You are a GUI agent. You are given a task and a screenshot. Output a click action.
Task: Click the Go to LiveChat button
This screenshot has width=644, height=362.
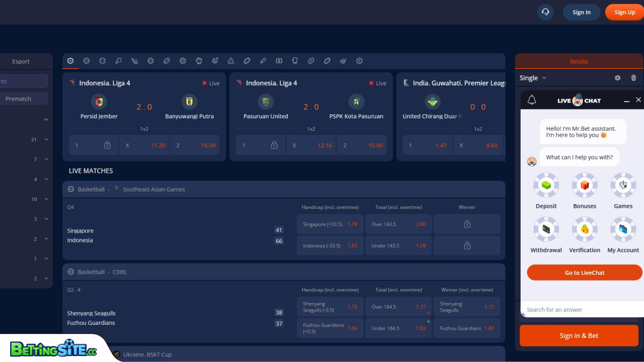[x=584, y=273]
